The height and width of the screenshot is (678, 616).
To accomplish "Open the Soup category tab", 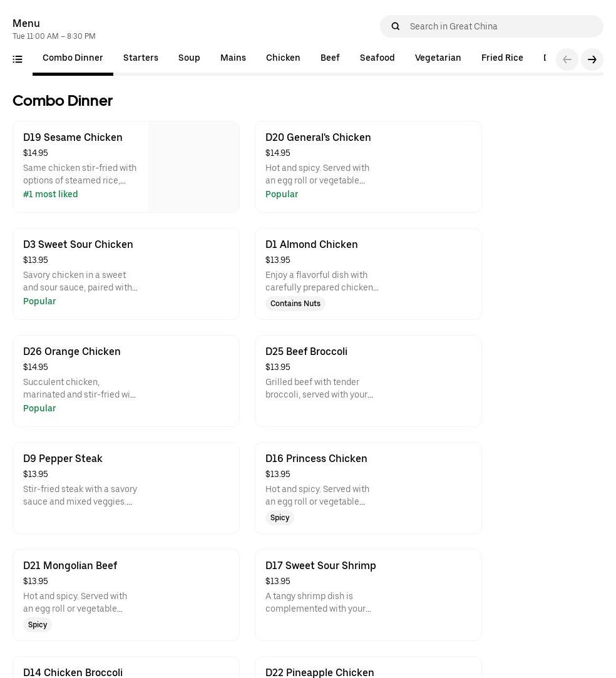I will click(189, 58).
